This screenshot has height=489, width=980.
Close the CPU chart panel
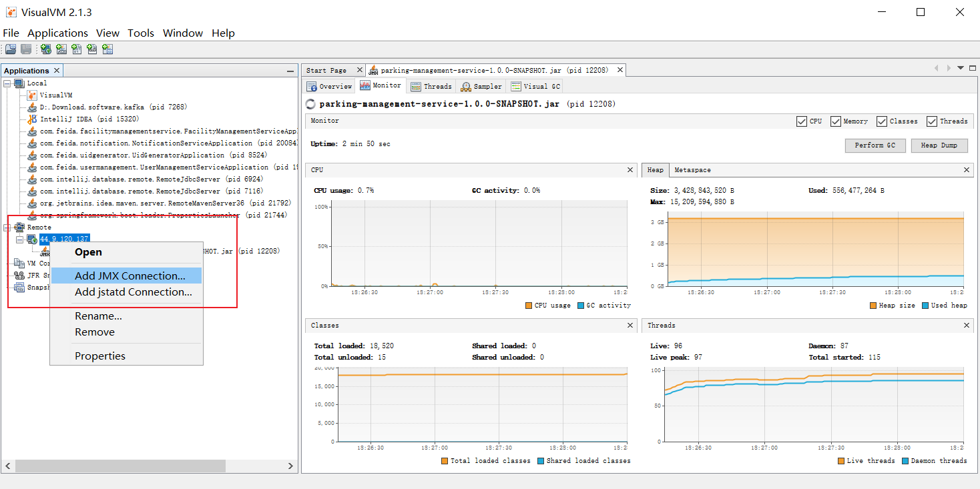coord(630,170)
